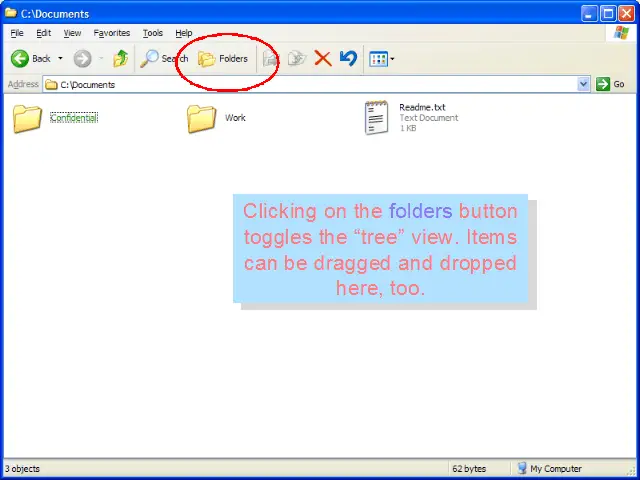Click the Copy To icon in toolbar

point(296,59)
